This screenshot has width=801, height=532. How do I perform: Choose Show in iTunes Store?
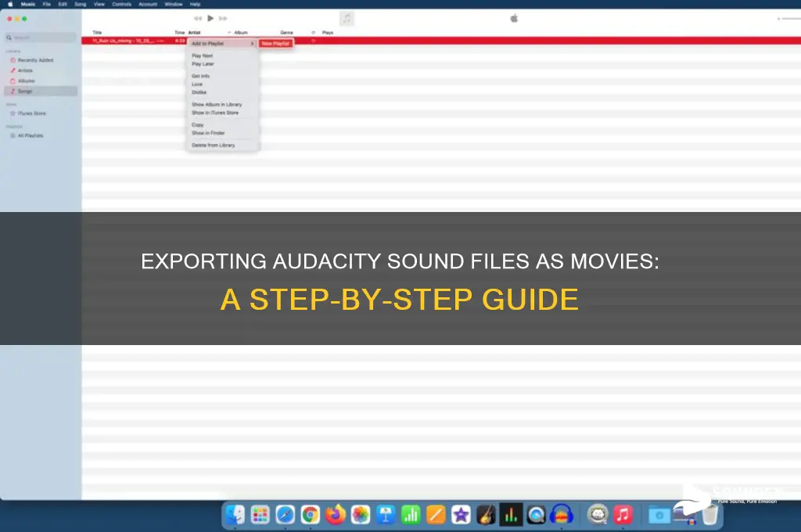[x=215, y=113]
